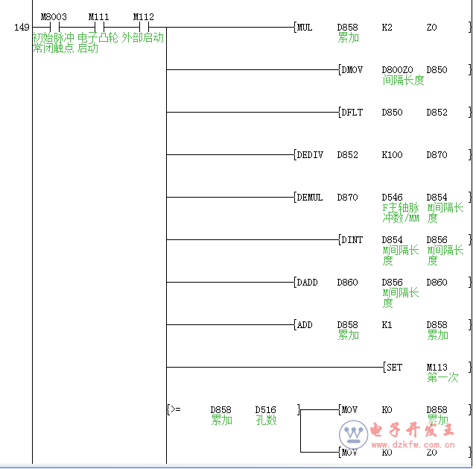The width and height of the screenshot is (476, 469).
Task: Select the K100 constant in DEDIV row
Action: click(x=392, y=155)
